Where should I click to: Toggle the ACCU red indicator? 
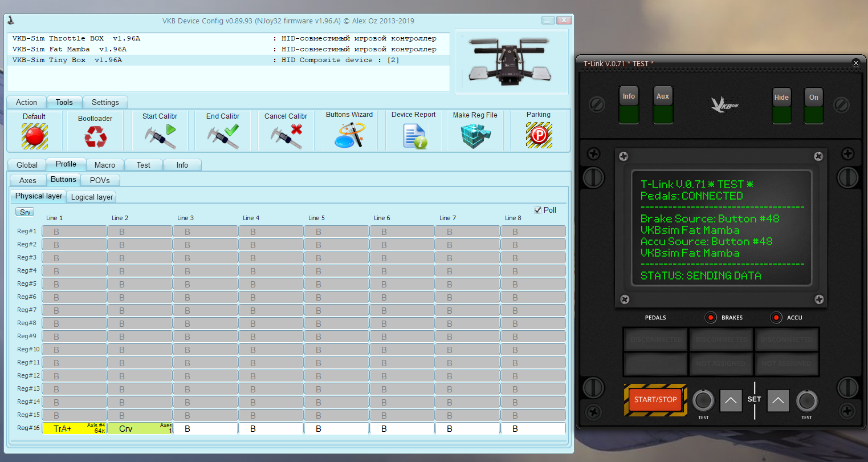776,318
